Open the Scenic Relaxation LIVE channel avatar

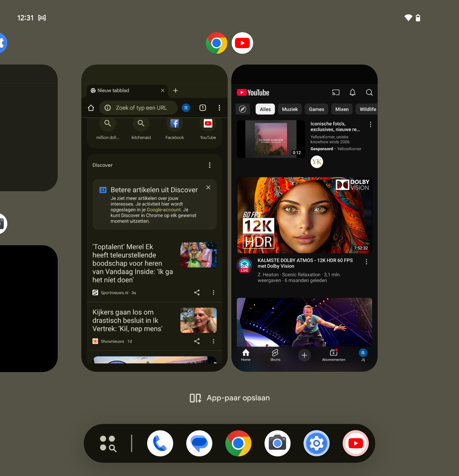tap(244, 265)
